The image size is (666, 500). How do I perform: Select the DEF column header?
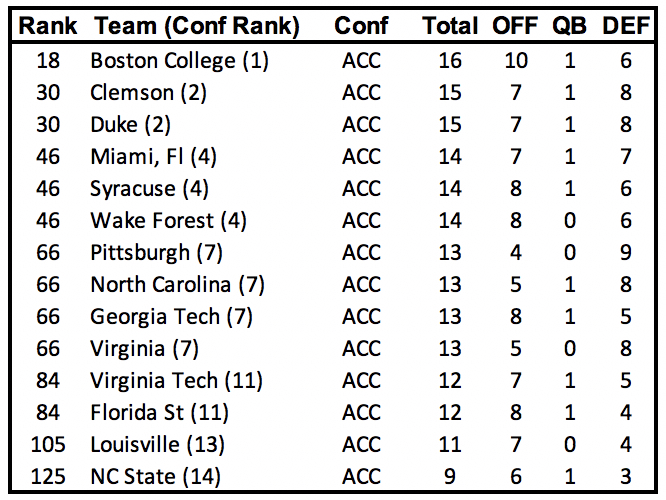click(x=625, y=27)
